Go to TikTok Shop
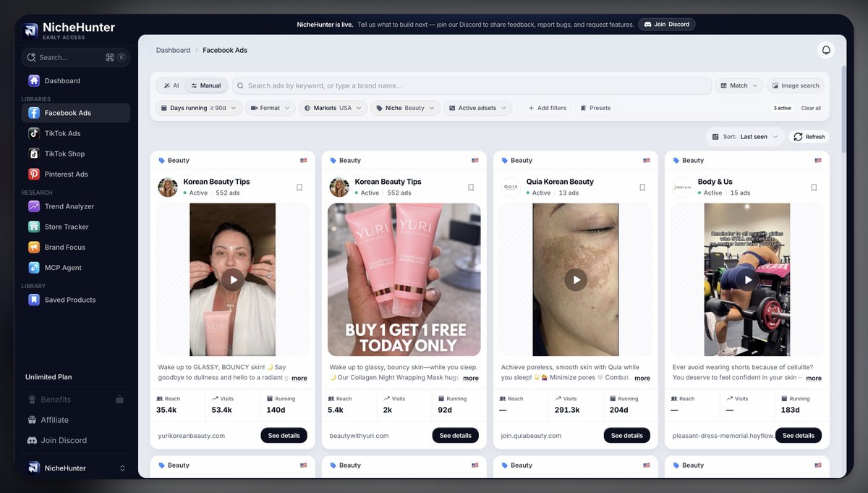 tap(76, 153)
